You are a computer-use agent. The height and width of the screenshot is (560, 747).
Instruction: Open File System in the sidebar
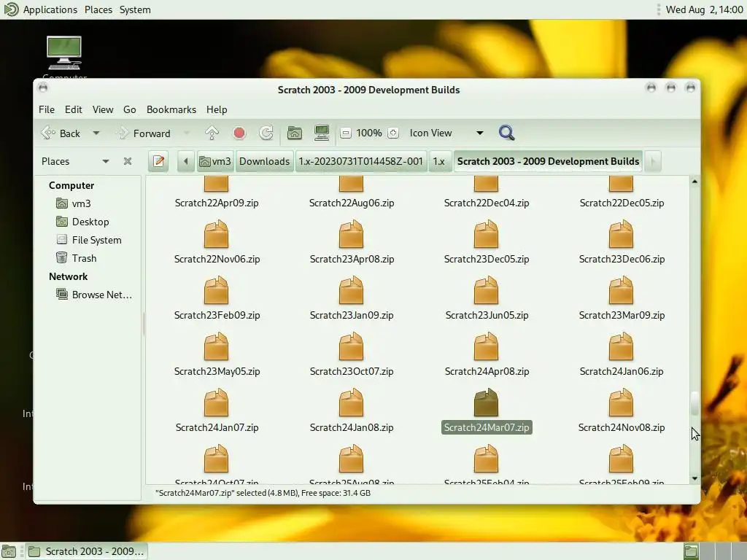click(x=96, y=240)
